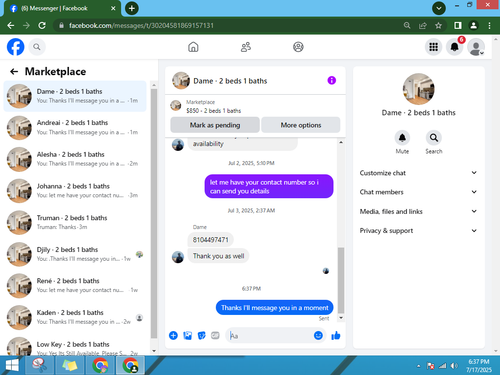Click the 'Thanks I'll message you in a moment' bubble
Screen dimensions: 500x375
[275, 308]
